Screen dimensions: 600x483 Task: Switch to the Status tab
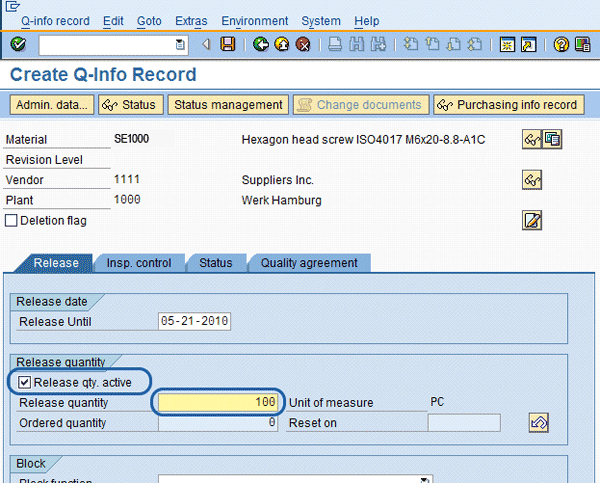(216, 263)
